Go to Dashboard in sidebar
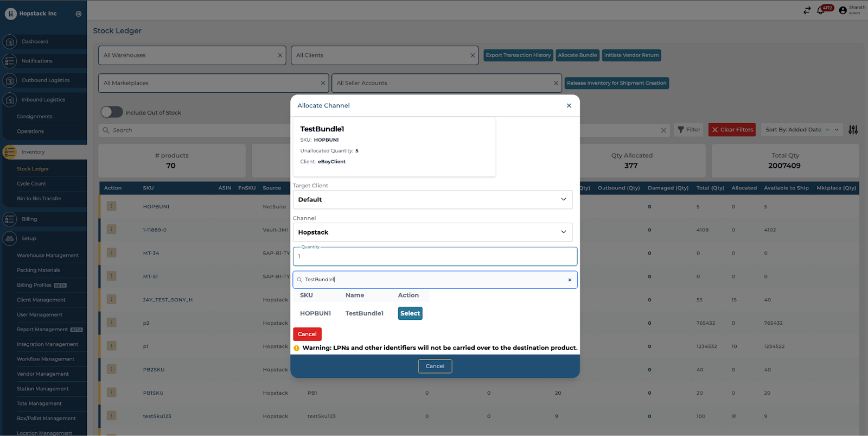 tap(35, 42)
